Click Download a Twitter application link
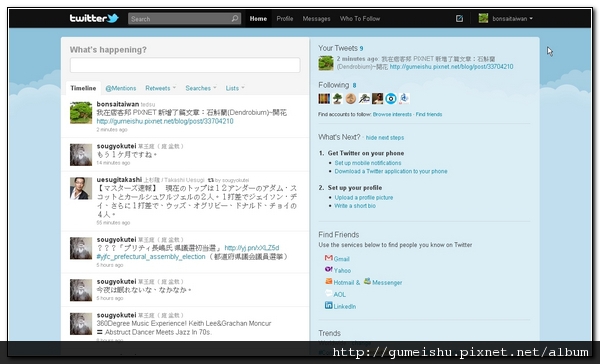Image resolution: width=600 pixels, height=364 pixels. pos(391,171)
